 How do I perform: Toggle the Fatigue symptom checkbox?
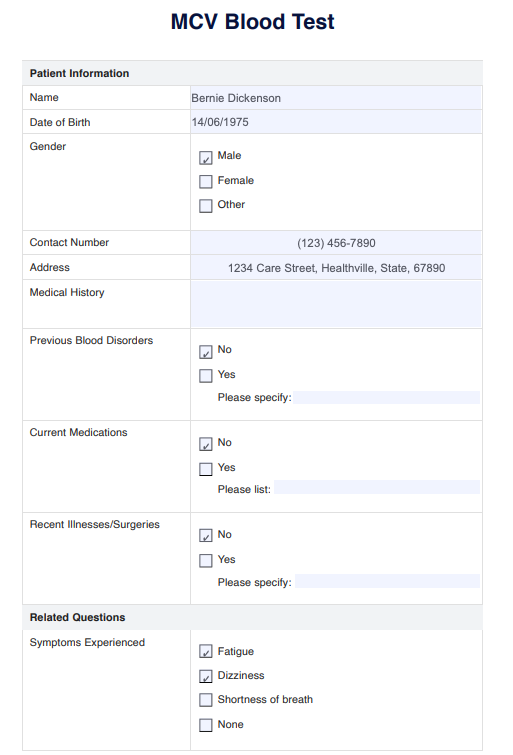[x=206, y=652]
